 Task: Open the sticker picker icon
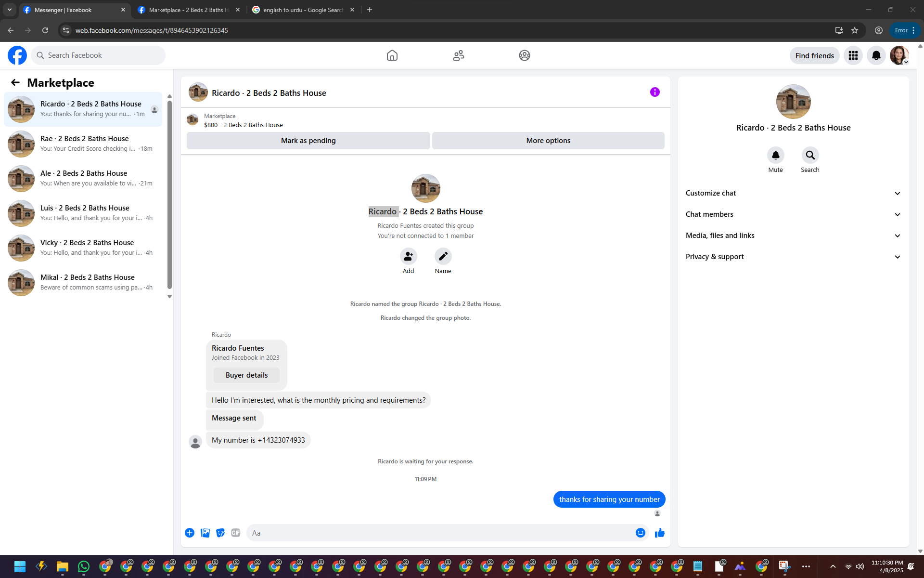point(220,533)
